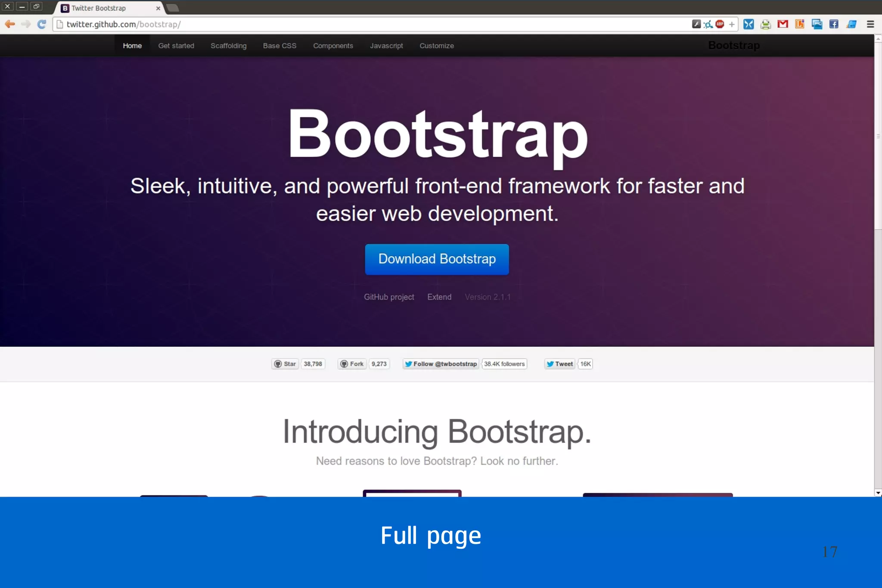Star the repo with the Star button
The height and width of the screenshot is (588, 882).
point(285,364)
